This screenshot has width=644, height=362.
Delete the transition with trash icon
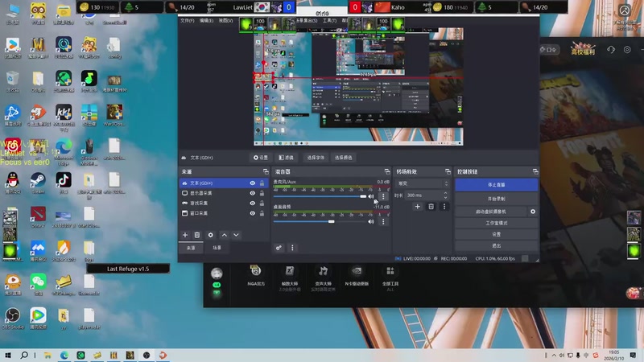431,207
